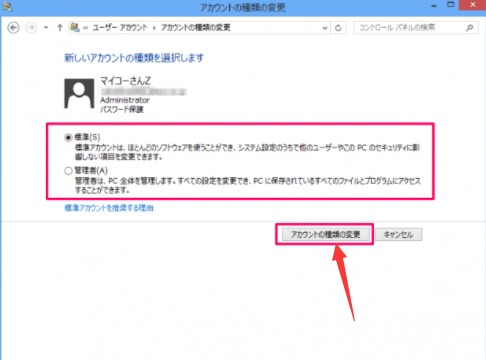Click the パスワード保護 text
The width and height of the screenshot is (486, 360).
pyautogui.click(x=122, y=109)
